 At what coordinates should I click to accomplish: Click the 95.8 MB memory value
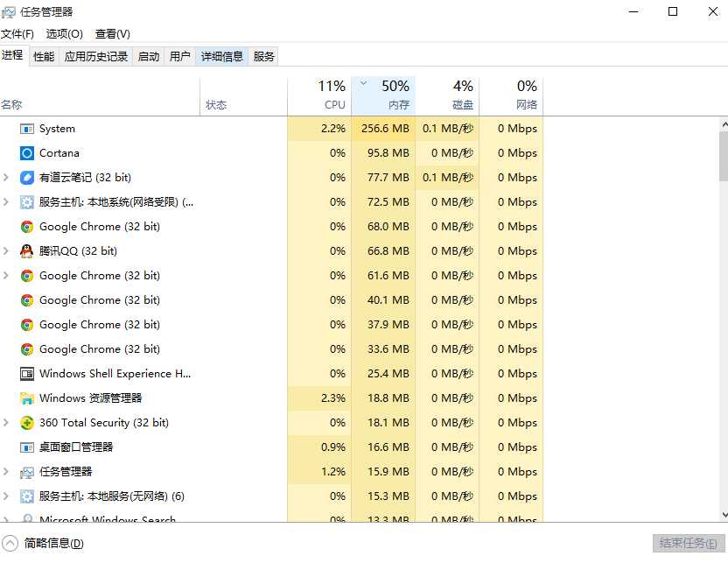click(388, 153)
